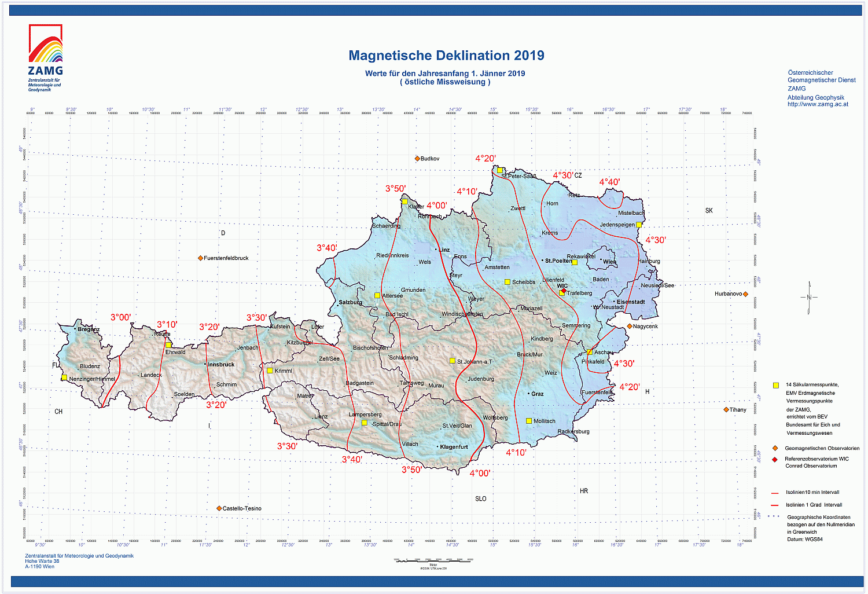868x594 pixels.
Task: Select the yellow marker at Jedenspeigen
Action: [639, 225]
